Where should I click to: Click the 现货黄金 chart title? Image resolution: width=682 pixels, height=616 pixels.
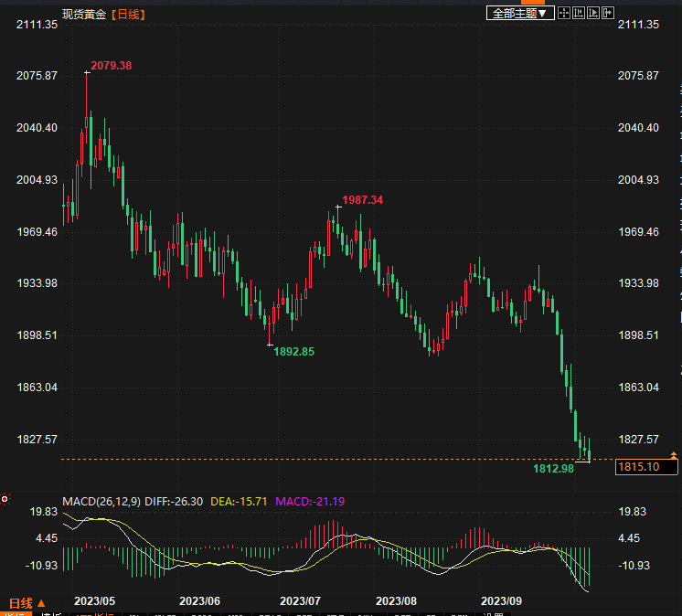84,15
